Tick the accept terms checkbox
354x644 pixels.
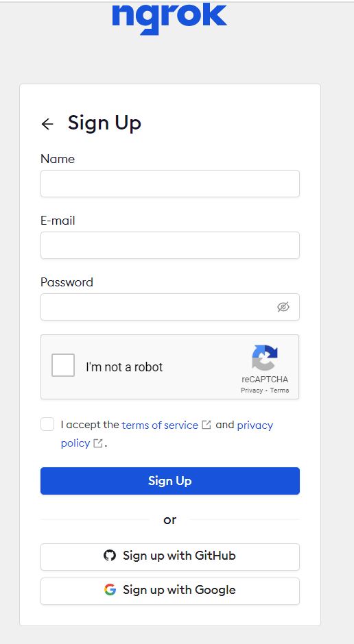pyautogui.click(x=47, y=424)
